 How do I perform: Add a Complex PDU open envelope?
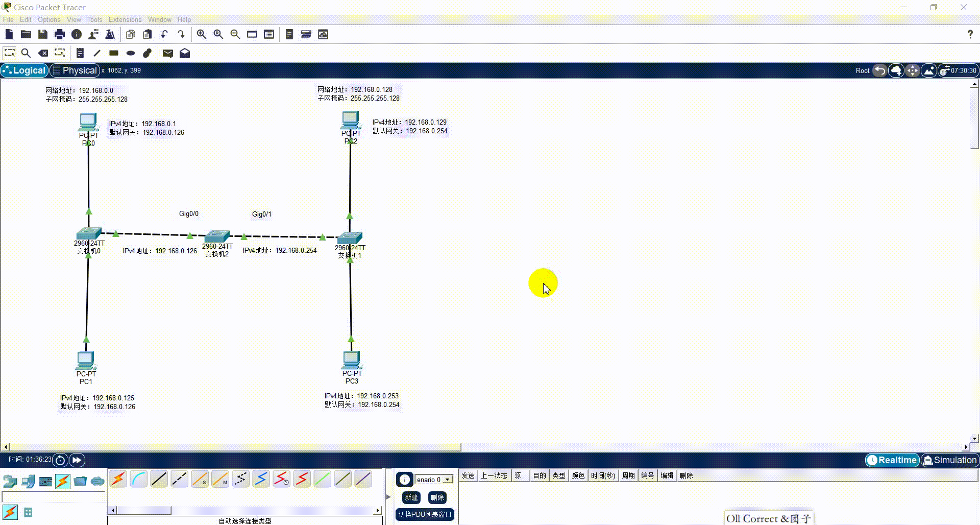(185, 53)
